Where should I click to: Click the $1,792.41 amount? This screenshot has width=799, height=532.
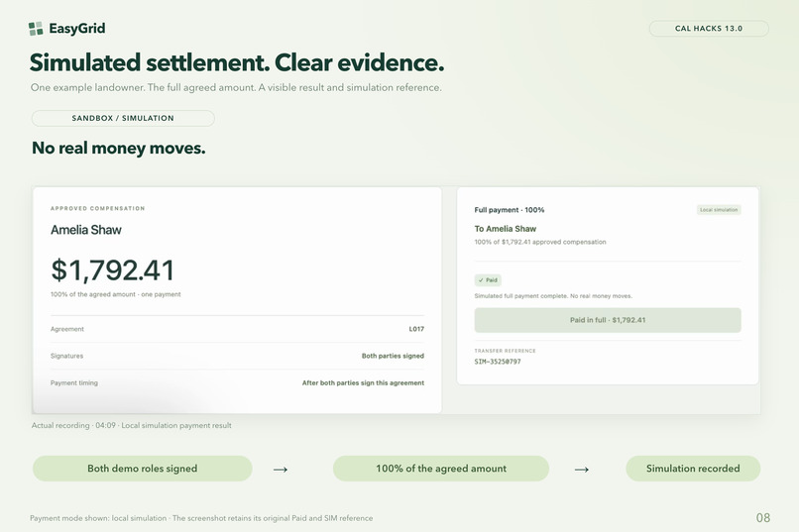coord(113,269)
